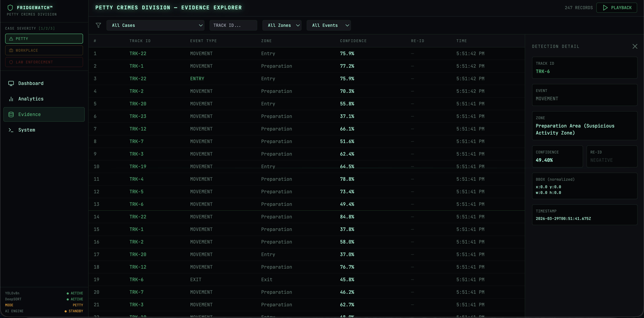Sort by the Confidence column header
Image resolution: width=644 pixels, height=318 pixels.
tap(353, 41)
